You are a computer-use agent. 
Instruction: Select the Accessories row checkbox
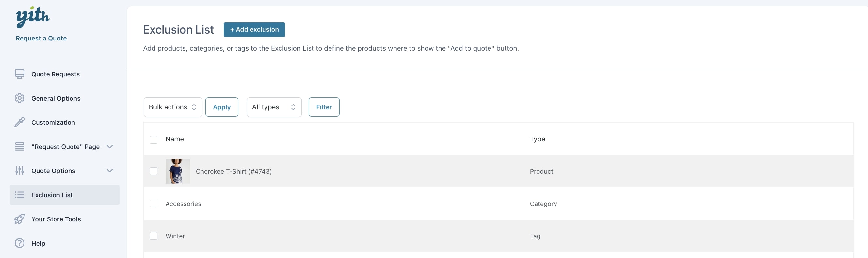pos(153,203)
